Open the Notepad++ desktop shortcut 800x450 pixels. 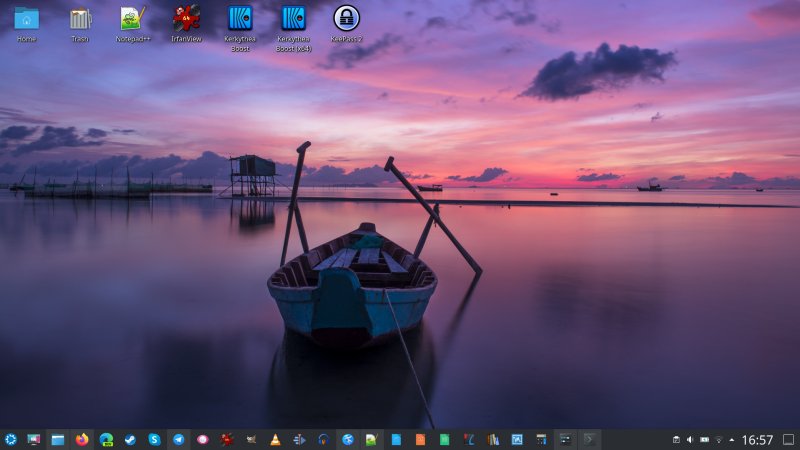tap(132, 19)
